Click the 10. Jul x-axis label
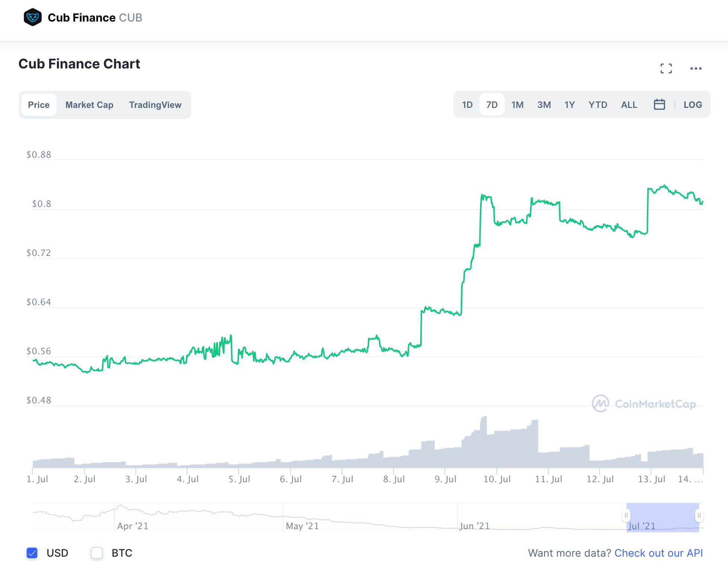 pyautogui.click(x=497, y=479)
